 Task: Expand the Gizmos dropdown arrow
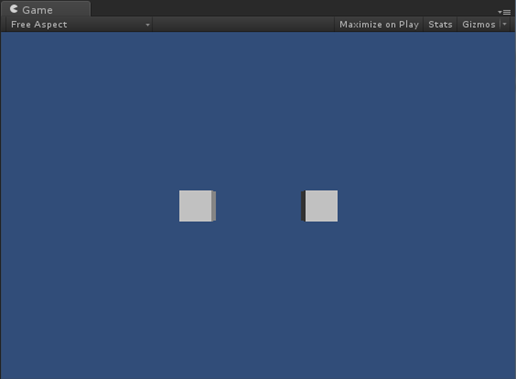[x=505, y=24]
